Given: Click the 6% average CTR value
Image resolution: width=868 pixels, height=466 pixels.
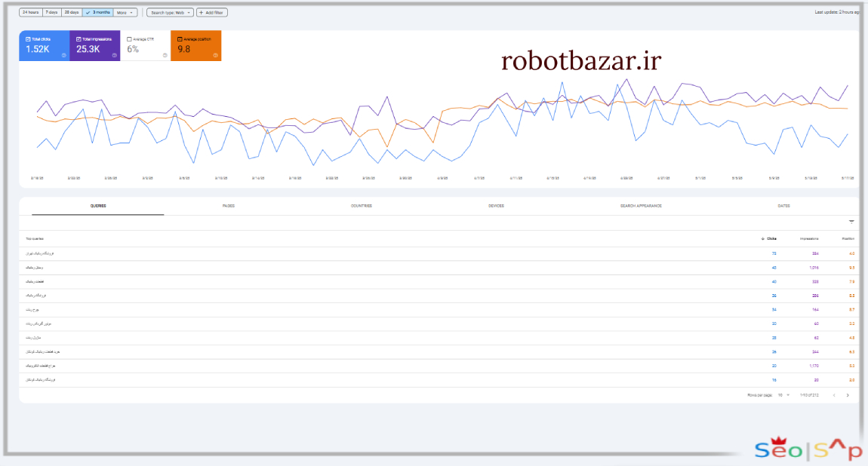Looking at the screenshot, I should (x=133, y=49).
